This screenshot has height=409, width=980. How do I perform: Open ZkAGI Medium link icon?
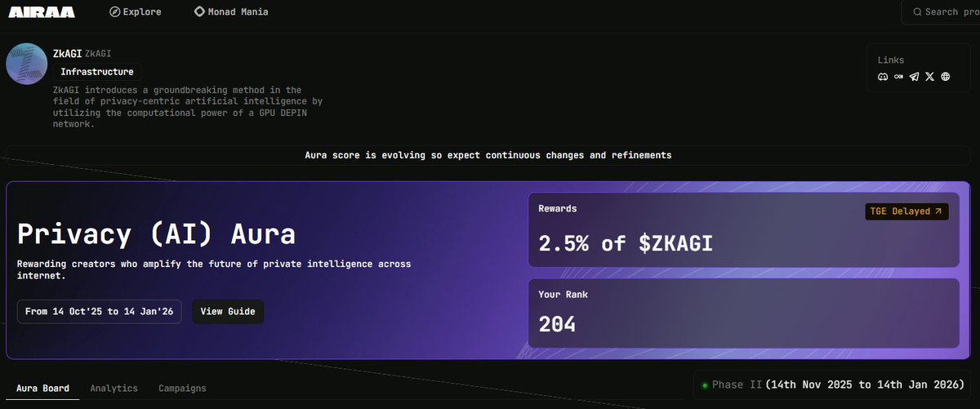pos(898,77)
